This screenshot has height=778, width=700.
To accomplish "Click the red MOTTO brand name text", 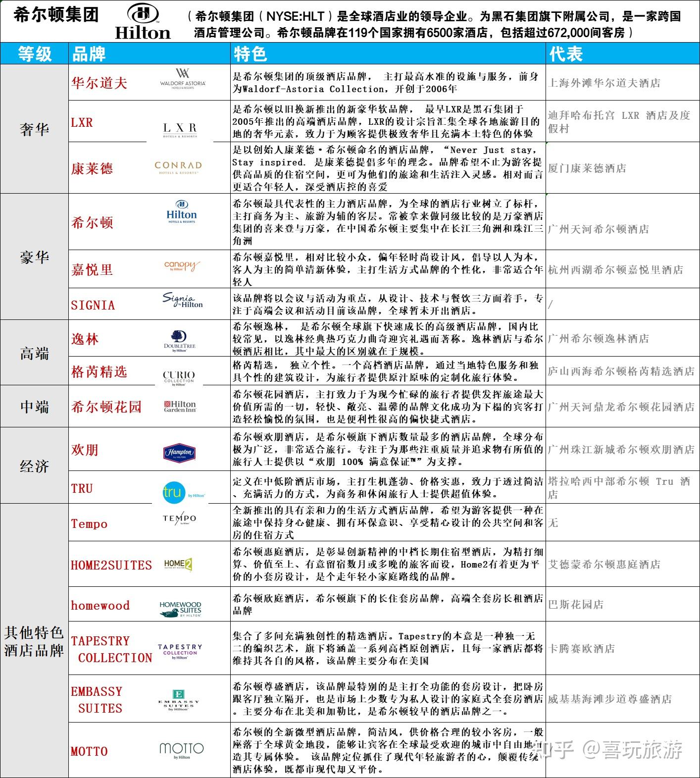I will point(90,751).
